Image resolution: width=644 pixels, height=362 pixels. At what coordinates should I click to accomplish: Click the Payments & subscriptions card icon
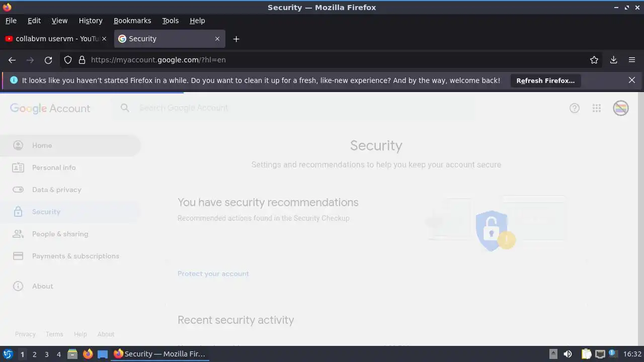tap(18, 256)
